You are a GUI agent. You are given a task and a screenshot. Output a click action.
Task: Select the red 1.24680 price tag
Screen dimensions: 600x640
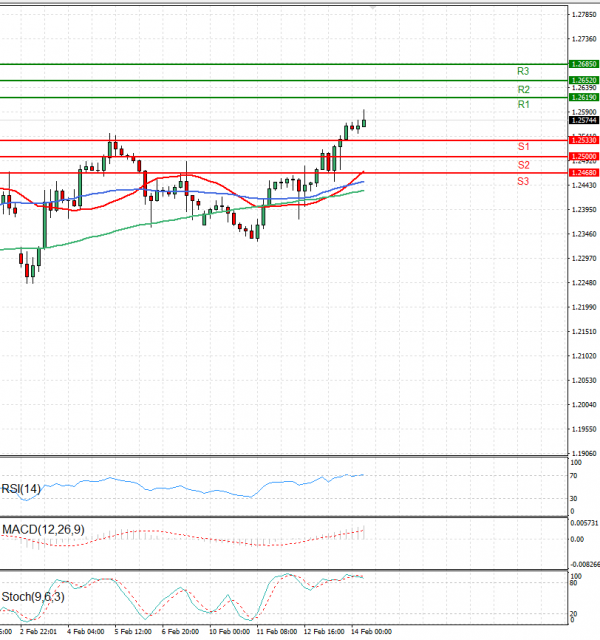(x=584, y=173)
